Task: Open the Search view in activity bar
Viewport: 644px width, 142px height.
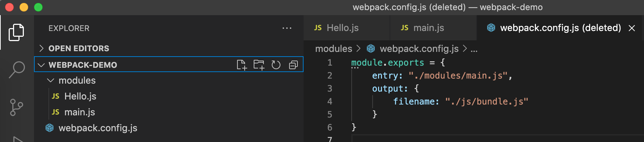Action: pos(17,70)
